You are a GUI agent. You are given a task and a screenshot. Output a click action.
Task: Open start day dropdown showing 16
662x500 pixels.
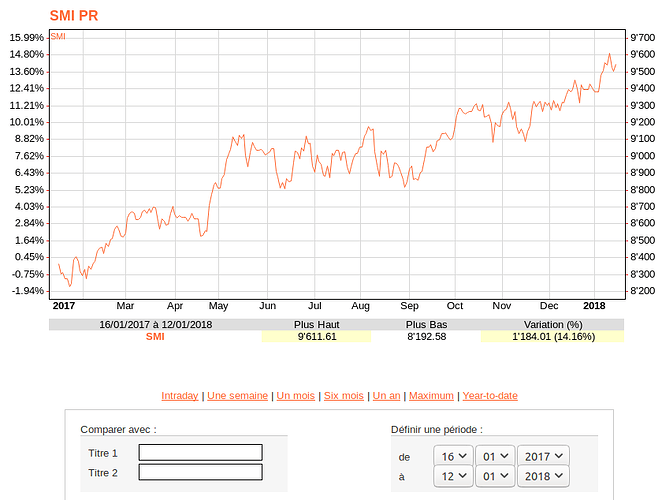[x=453, y=456]
